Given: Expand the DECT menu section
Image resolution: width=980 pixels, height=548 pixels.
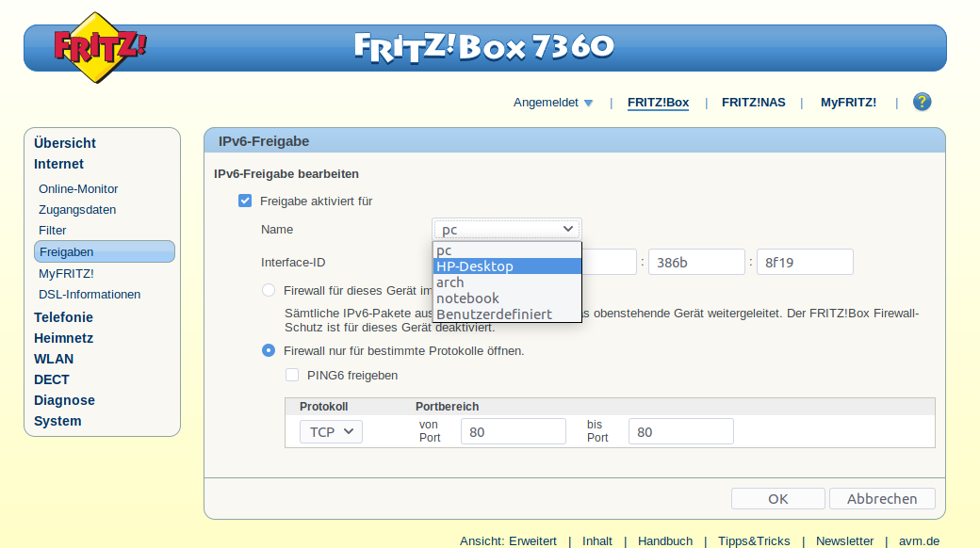Looking at the screenshot, I should pyautogui.click(x=51, y=379).
